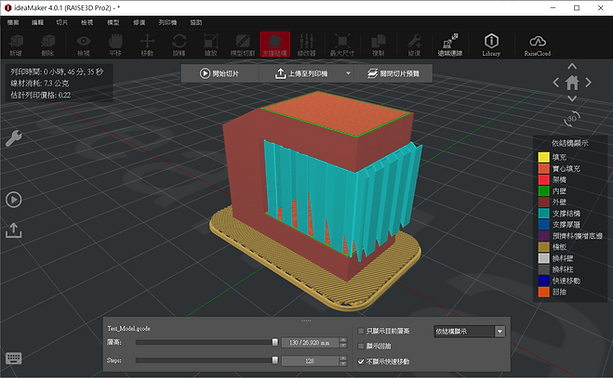Open the Modifier (修改器) sliders tool
This screenshot has height=378, width=613.
tap(306, 45)
